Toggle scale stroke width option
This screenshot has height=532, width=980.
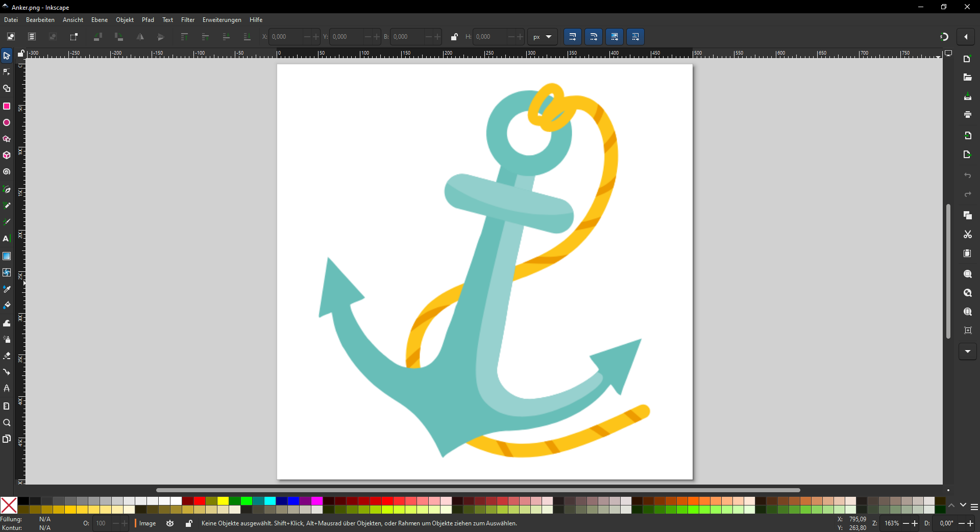(x=573, y=37)
